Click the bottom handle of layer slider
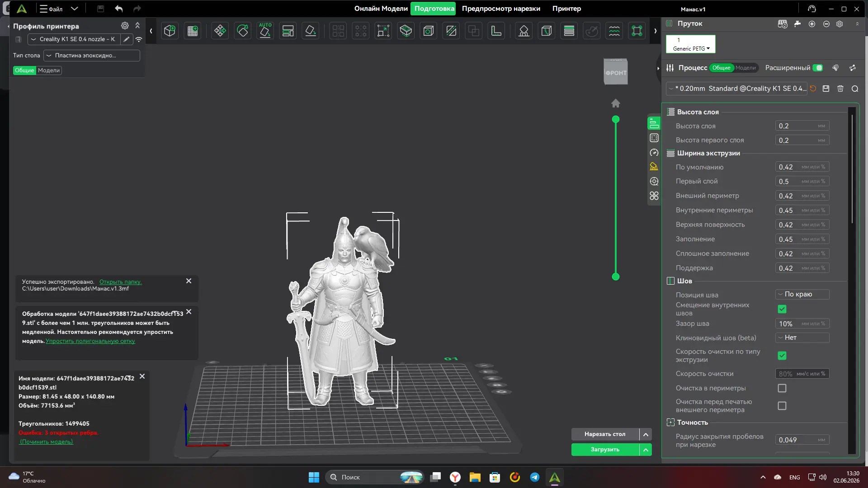 tap(616, 277)
